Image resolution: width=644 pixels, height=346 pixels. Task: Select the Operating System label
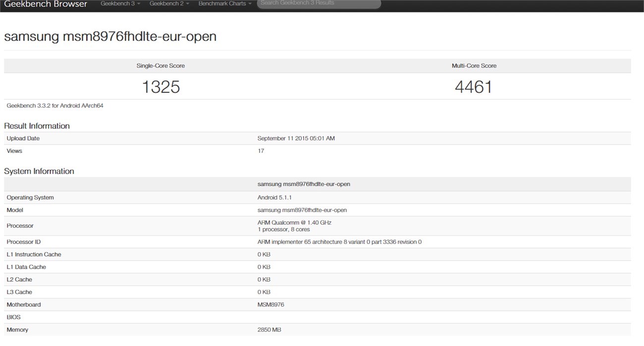pos(30,198)
